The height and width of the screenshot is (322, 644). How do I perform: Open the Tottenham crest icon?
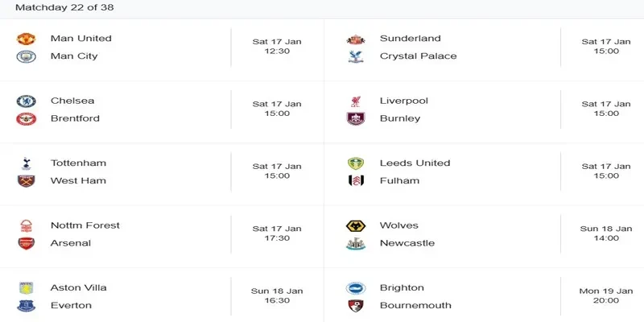(26, 163)
